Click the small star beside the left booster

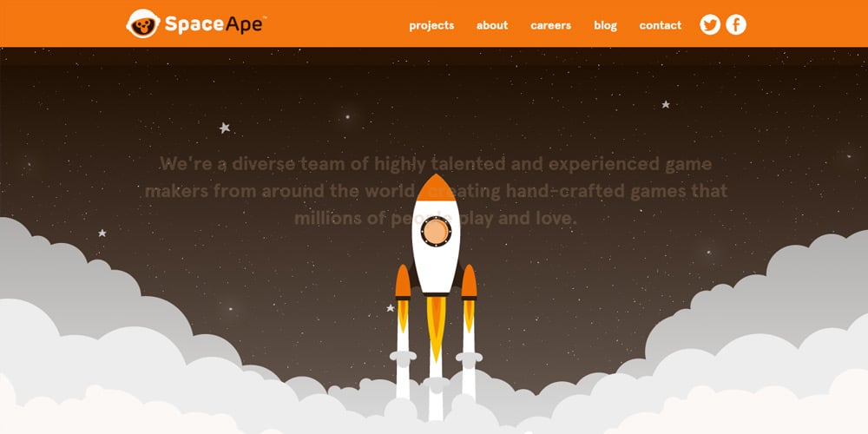(x=391, y=308)
